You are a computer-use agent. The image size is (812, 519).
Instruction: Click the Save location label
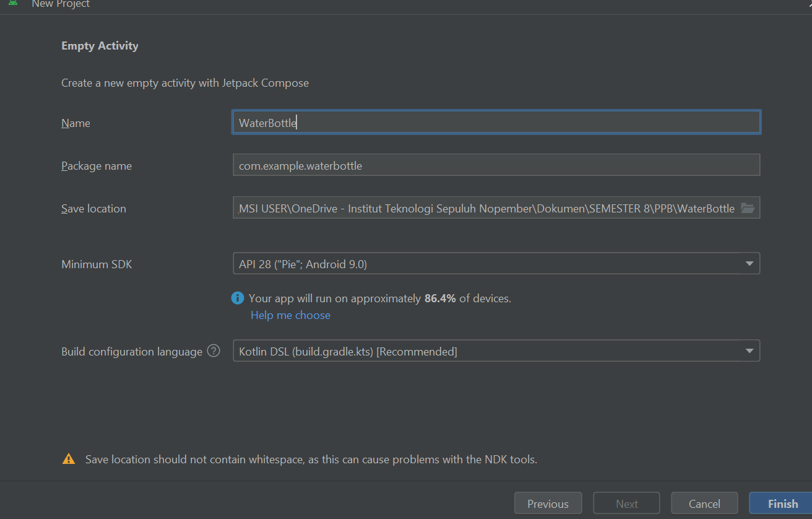pyautogui.click(x=93, y=209)
